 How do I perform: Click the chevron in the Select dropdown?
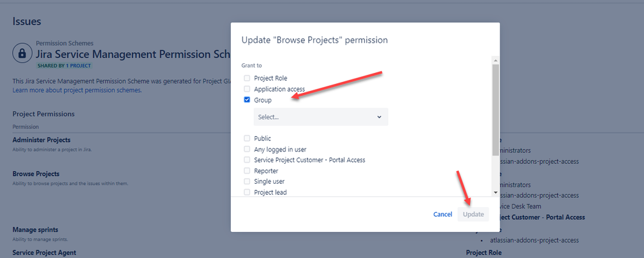(378, 117)
